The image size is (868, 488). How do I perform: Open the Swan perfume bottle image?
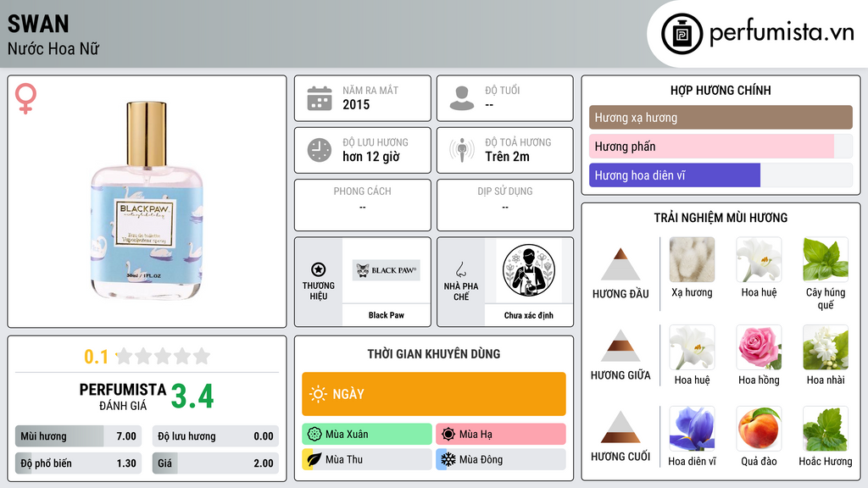tap(147, 201)
